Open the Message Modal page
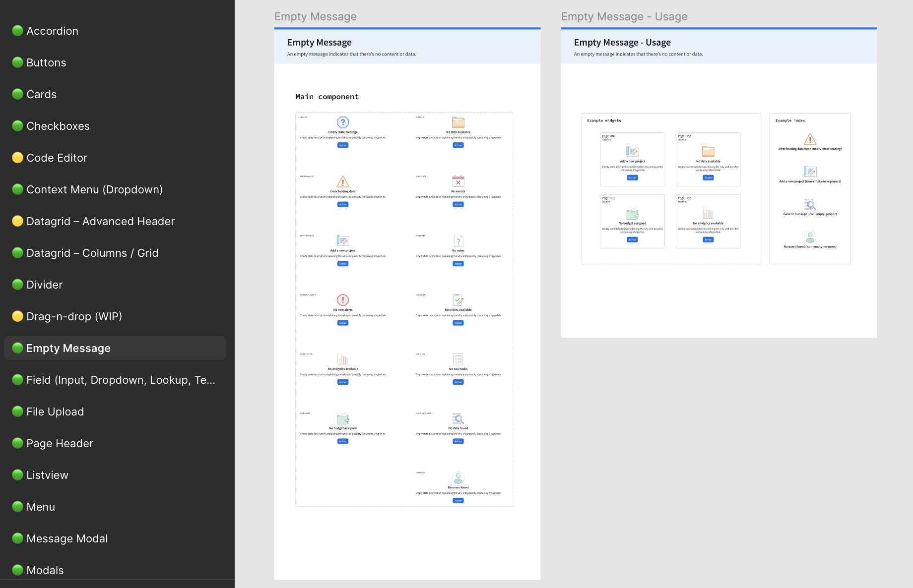The width and height of the screenshot is (913, 588). 115,538
